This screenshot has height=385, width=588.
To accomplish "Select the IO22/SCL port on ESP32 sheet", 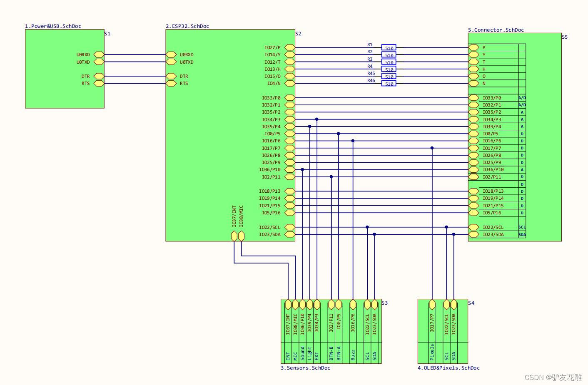I will 290,227.
